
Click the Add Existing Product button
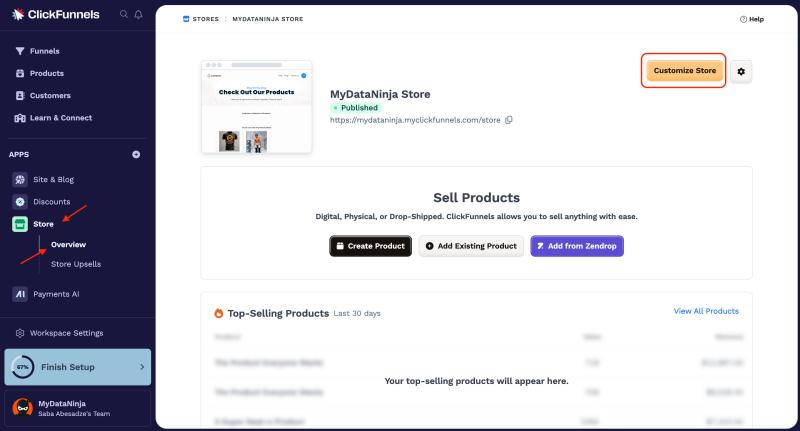click(x=471, y=246)
